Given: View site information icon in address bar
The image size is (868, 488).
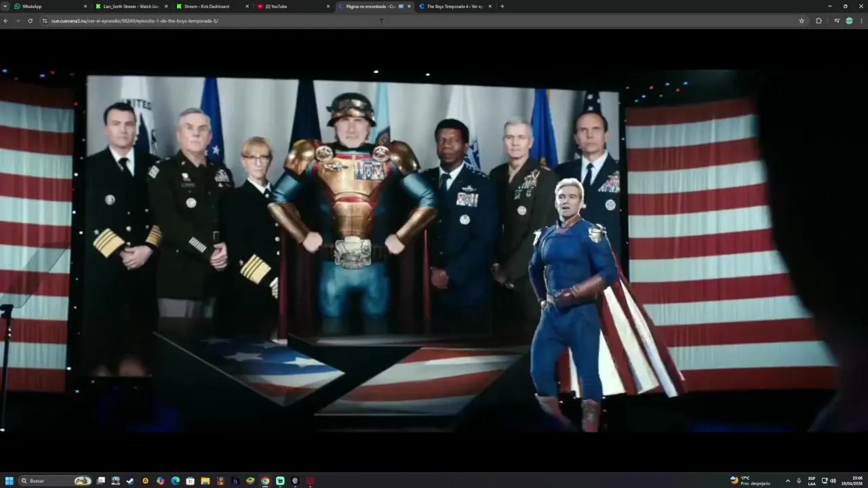Looking at the screenshot, I should [45, 21].
